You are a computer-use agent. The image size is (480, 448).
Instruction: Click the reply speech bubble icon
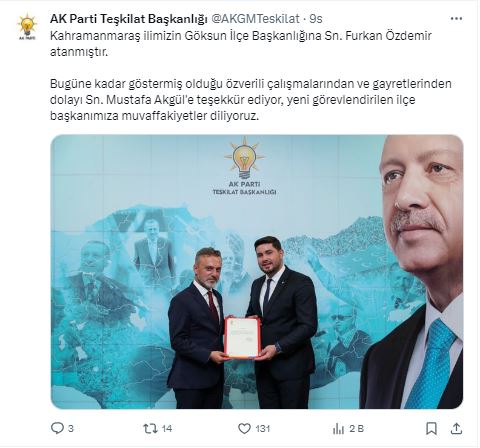point(57,428)
